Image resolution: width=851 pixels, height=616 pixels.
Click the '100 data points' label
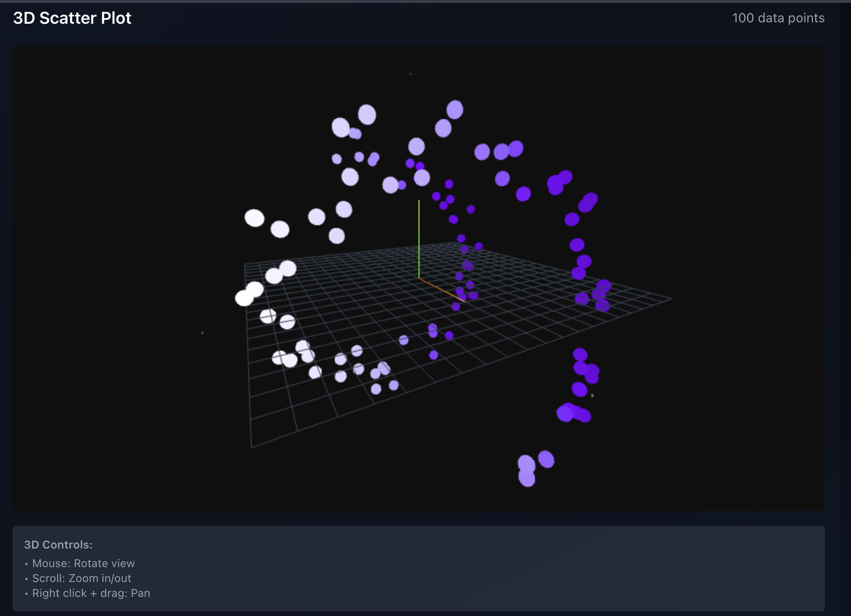click(778, 18)
